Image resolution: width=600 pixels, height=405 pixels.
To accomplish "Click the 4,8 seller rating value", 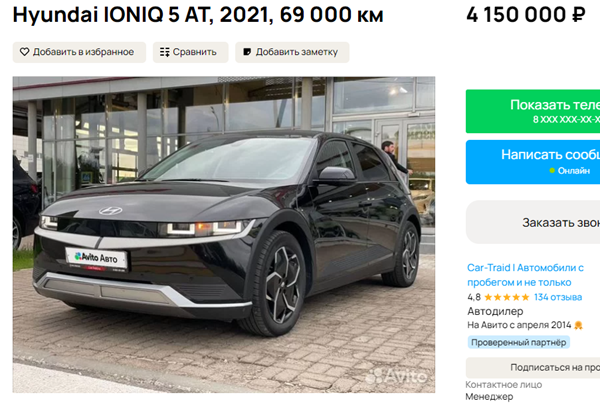I will point(474,297).
